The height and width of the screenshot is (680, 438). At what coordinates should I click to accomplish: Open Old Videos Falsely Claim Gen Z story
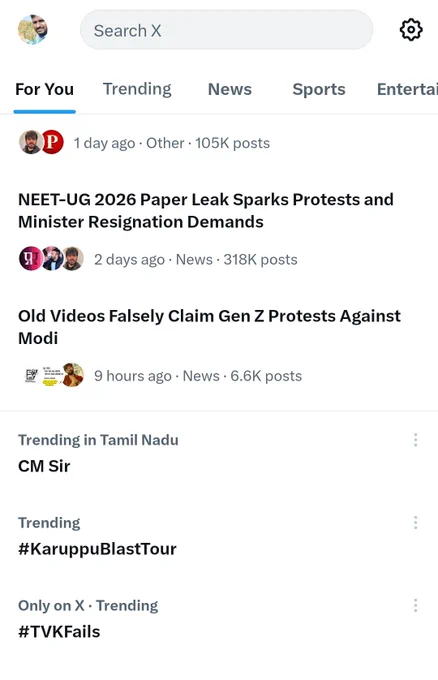pos(209,327)
